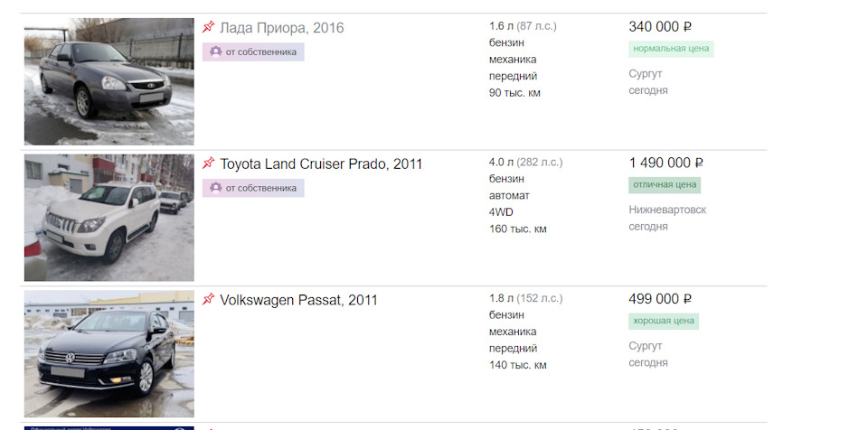This screenshot has height=430, width=868.
Task: Click 'передний' in the Лада Приора row
Action: (x=513, y=77)
